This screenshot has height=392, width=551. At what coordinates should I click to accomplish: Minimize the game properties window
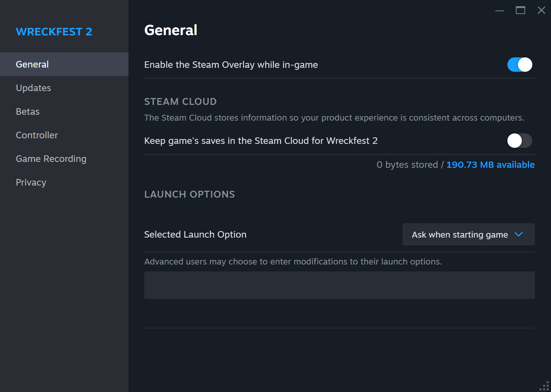tap(499, 10)
